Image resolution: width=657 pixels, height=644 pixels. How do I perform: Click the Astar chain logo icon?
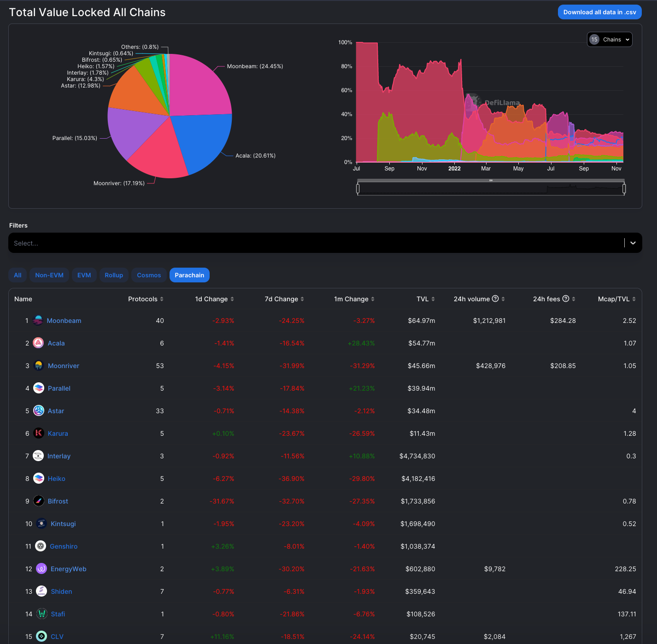[39, 410]
